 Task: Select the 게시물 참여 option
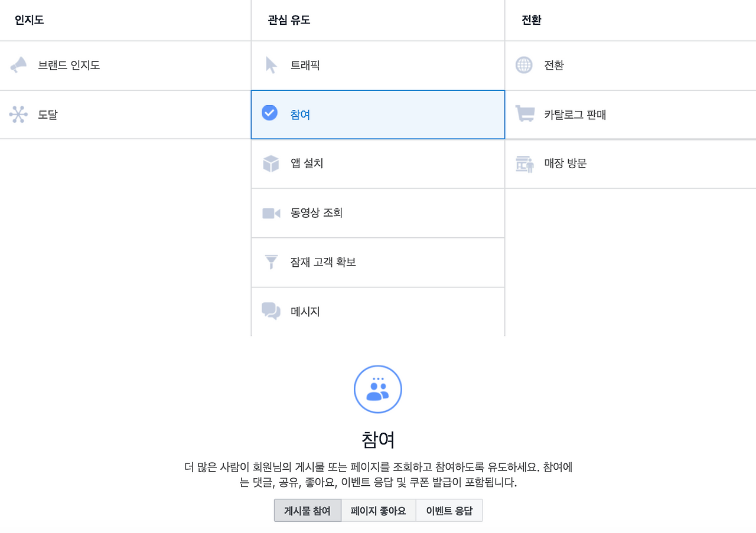click(x=307, y=510)
